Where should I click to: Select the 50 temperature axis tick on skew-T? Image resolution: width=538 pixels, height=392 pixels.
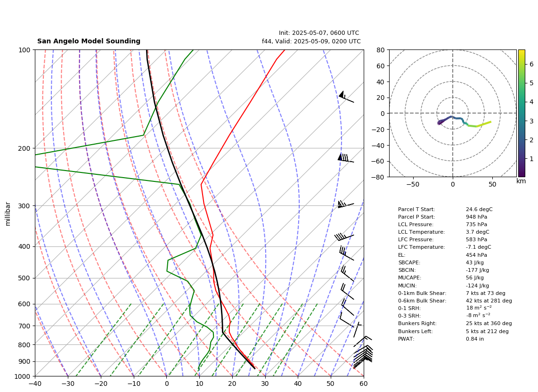pos(331,384)
